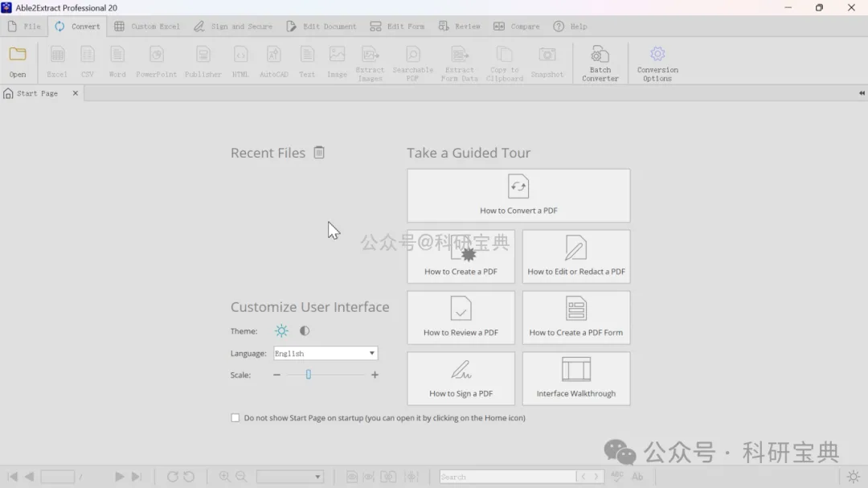
Task: Open the Language dropdown
Action: point(325,354)
